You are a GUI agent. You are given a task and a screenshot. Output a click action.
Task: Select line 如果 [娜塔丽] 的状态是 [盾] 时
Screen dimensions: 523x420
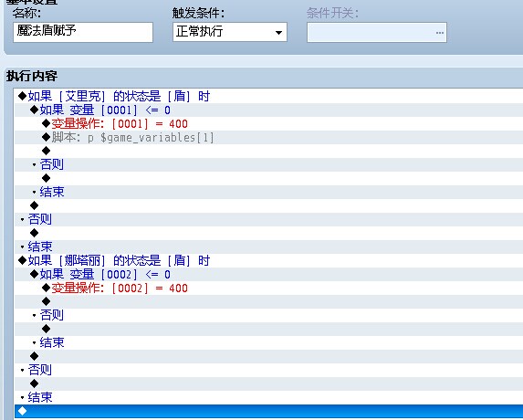tap(269, 260)
